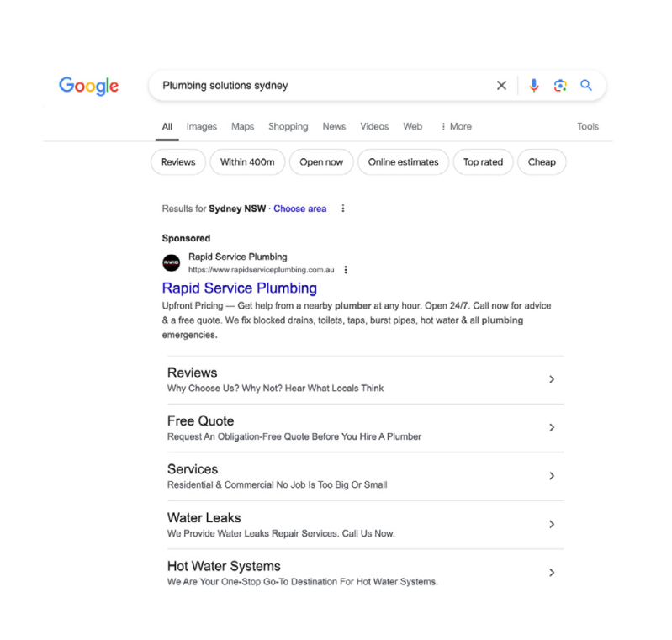Image resolution: width=672 pixels, height=640 pixels.
Task: Expand the Free Quote row chevron
Action: coord(552,428)
